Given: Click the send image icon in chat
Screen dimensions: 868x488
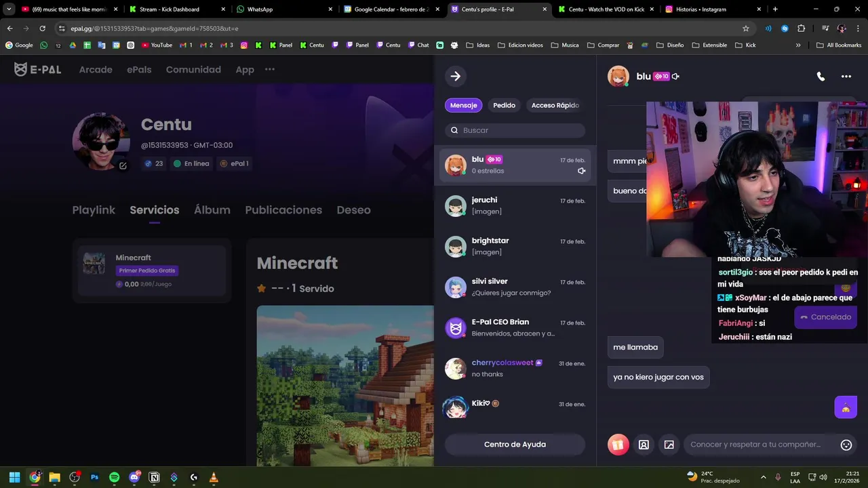Looking at the screenshot, I should [x=669, y=445].
